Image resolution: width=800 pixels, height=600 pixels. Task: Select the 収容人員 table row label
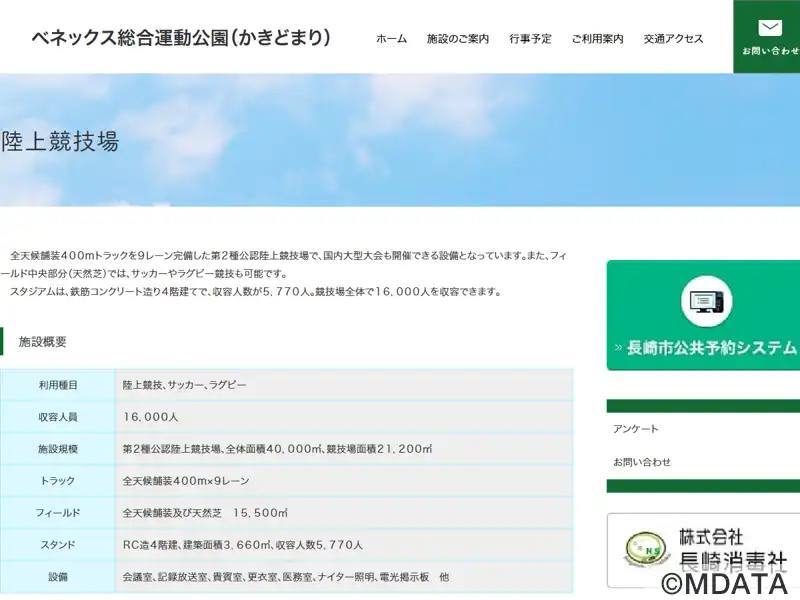pos(58,417)
